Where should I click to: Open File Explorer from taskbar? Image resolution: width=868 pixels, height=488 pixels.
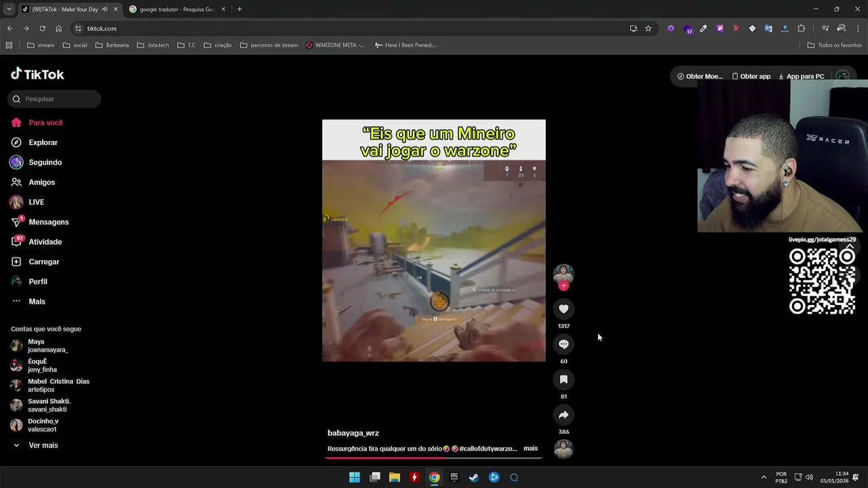395,477
